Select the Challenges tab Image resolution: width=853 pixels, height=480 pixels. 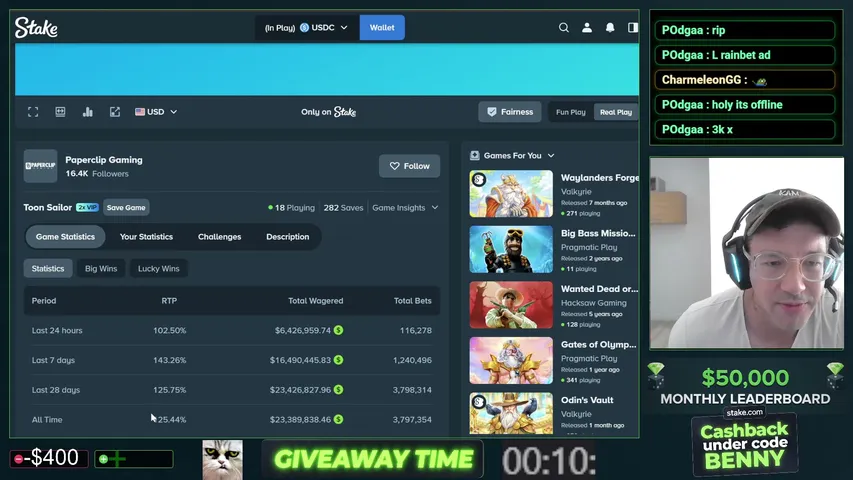click(x=219, y=237)
